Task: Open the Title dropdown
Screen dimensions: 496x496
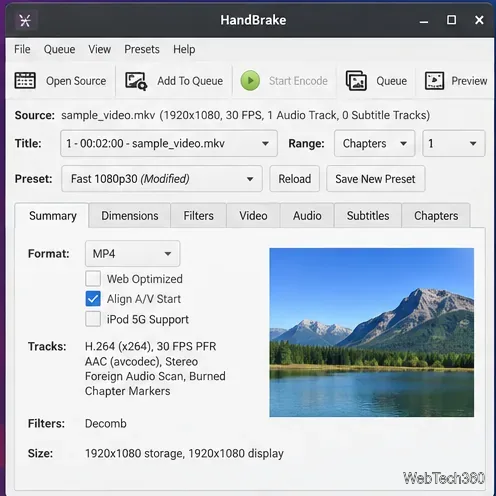Action: [169, 143]
